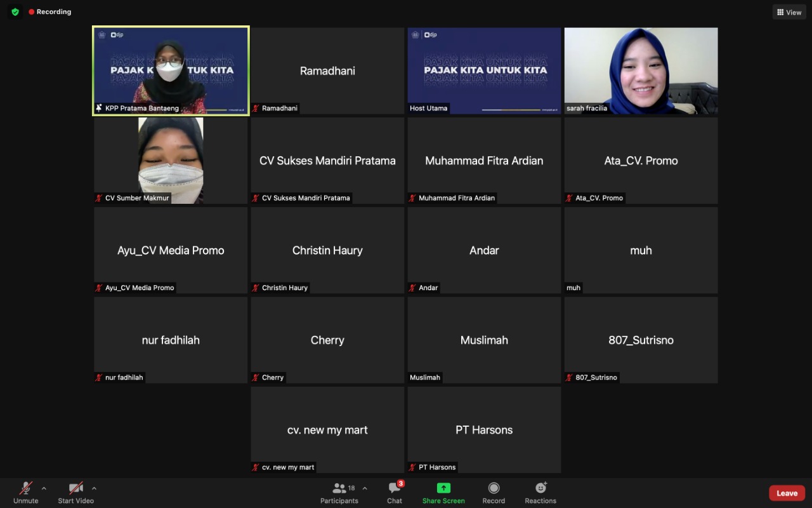
Task: Select the CV Sumber Makmur video tile
Action: 171,160
